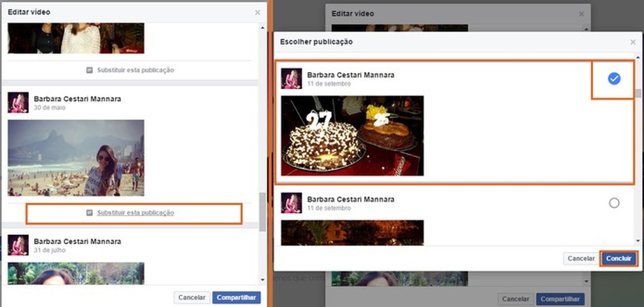The height and width of the screenshot is (307, 644).
Task: Click the 31 de julho date text
Action: 50,250
